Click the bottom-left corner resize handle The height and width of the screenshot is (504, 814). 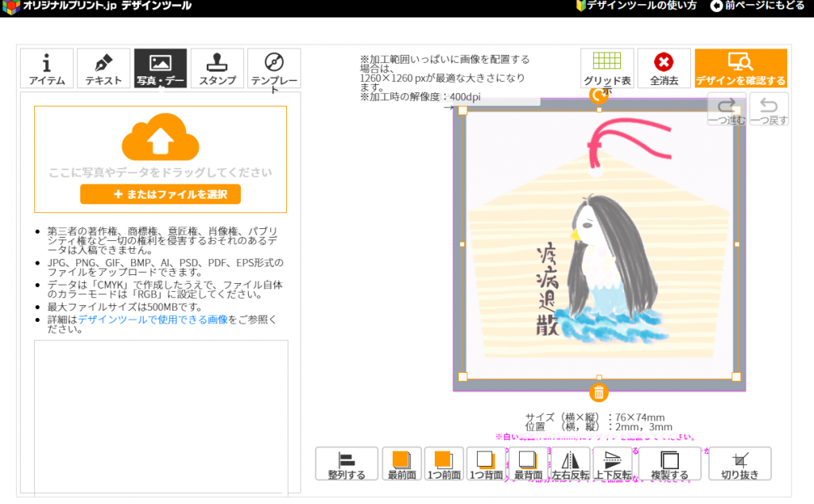463,377
